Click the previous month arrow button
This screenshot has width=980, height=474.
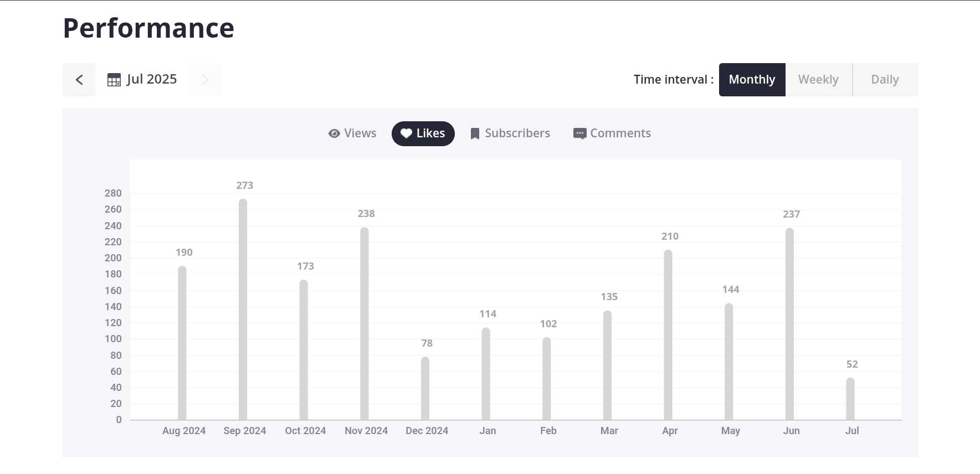coord(79,80)
